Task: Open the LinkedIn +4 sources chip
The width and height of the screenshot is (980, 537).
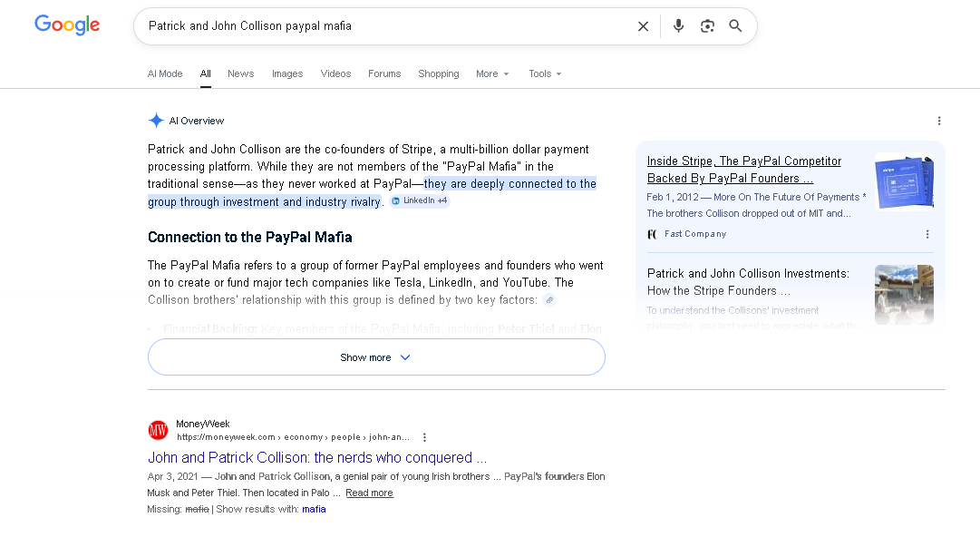Action: click(x=420, y=200)
